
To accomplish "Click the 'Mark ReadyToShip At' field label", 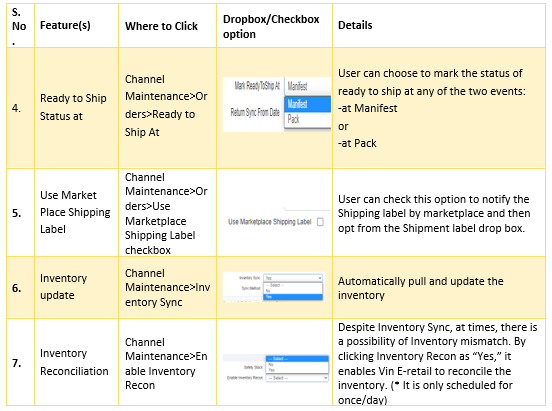I will click(x=257, y=86).
